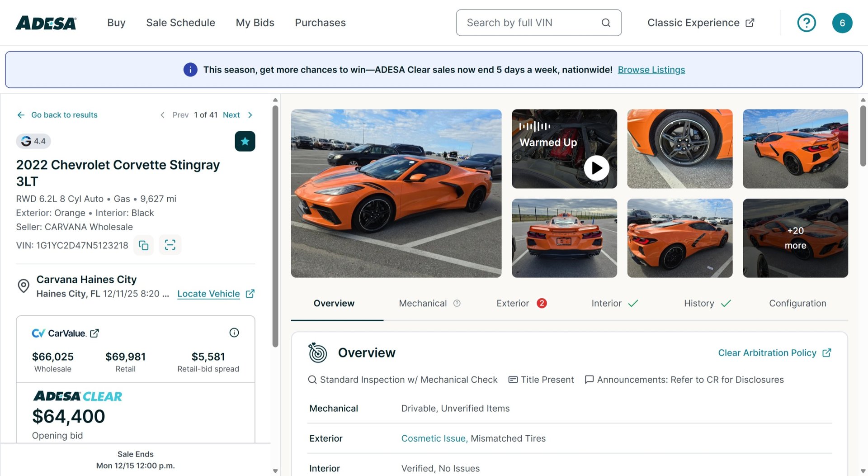This screenshot has height=476, width=868.
Task: Open the help question mark icon
Action: click(x=807, y=22)
